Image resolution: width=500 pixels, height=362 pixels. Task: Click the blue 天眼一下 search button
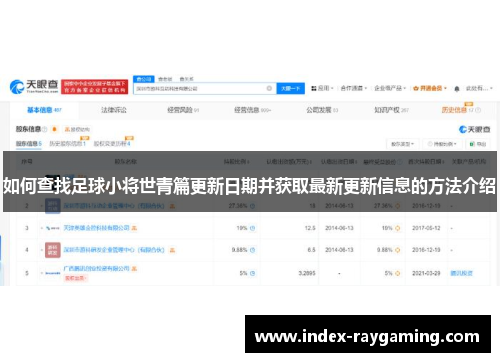click(290, 88)
